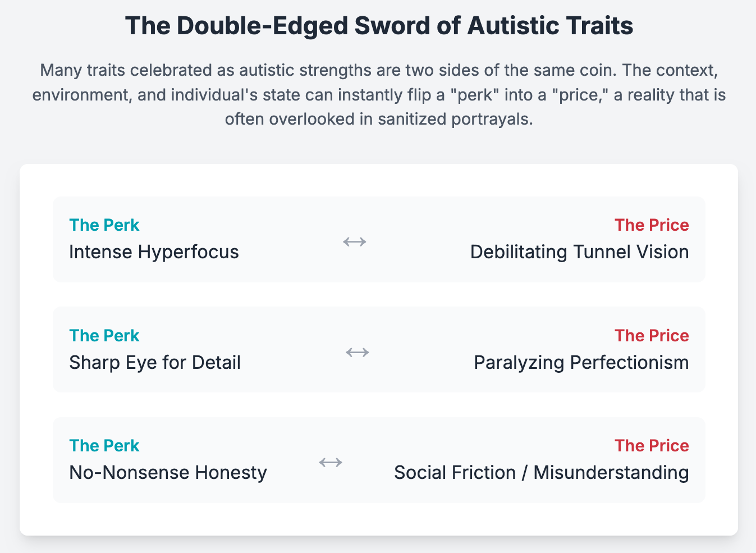
Task: Click the arrow icon beside No-Nonsense Honesty
Action: [x=331, y=462]
